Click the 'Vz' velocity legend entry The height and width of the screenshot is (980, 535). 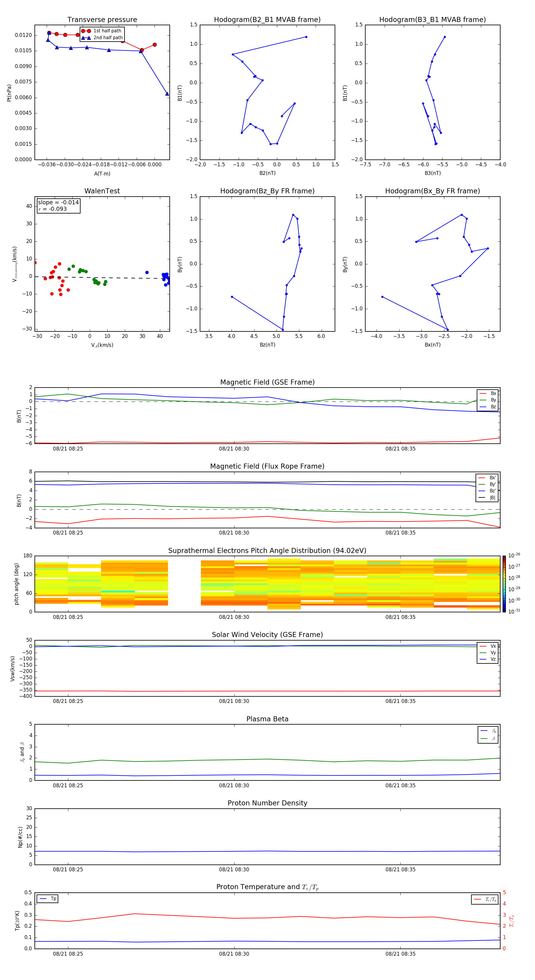(x=488, y=659)
